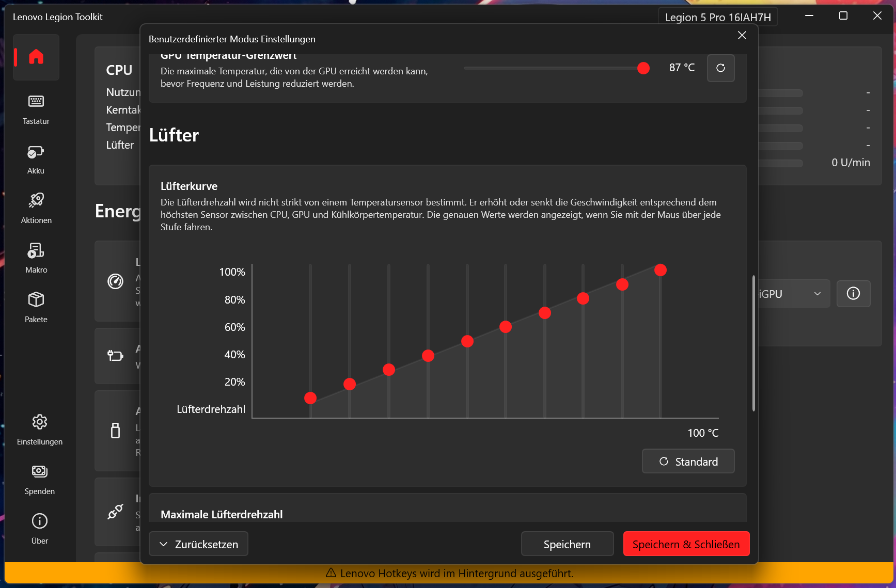The width and height of the screenshot is (896, 588).
Task: Select the ninth fan curve point from the left
Action: point(622,284)
